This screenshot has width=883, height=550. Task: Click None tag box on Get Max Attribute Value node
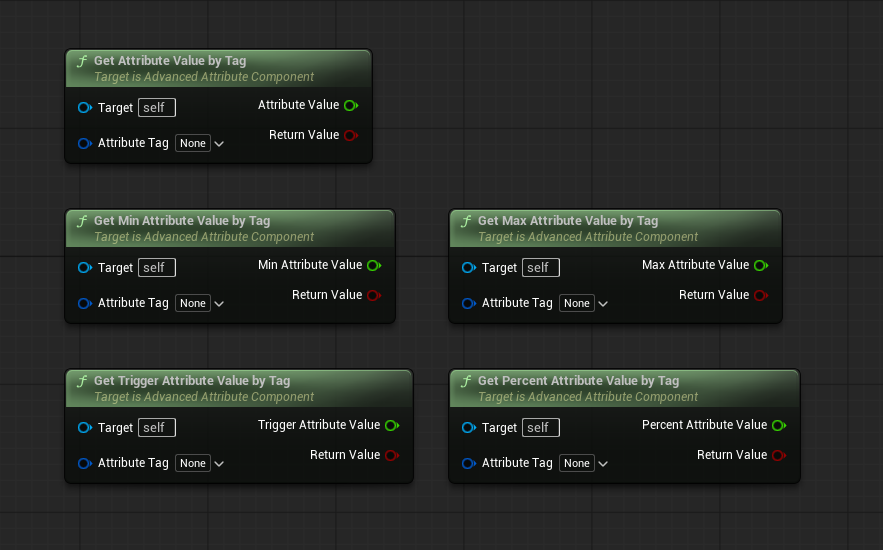(x=577, y=303)
